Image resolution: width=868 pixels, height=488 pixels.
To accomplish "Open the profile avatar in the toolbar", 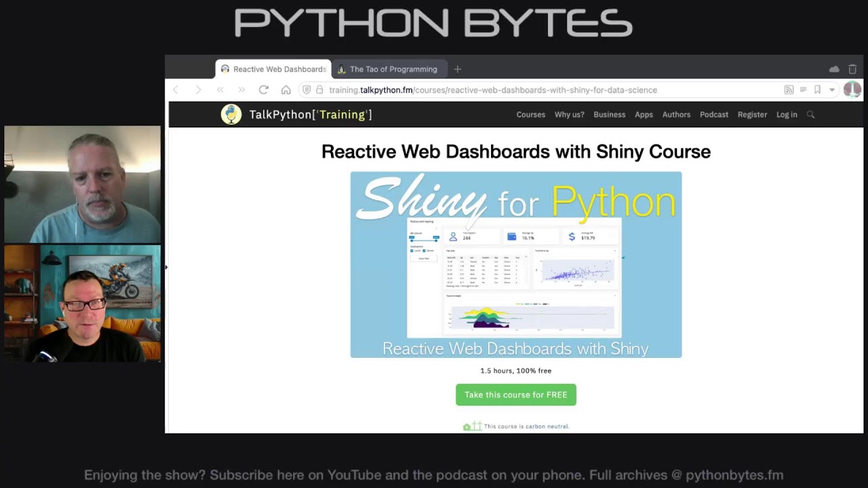I will click(852, 89).
